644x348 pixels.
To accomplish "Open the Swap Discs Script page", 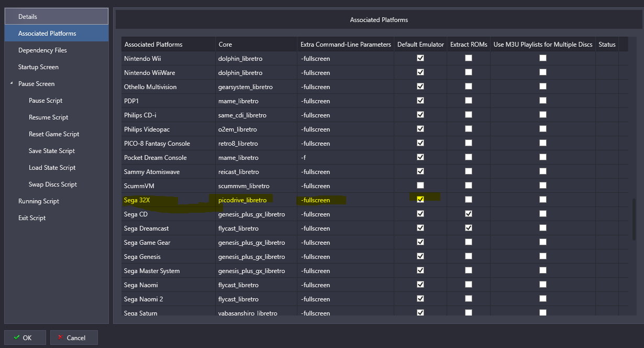I will 53,184.
